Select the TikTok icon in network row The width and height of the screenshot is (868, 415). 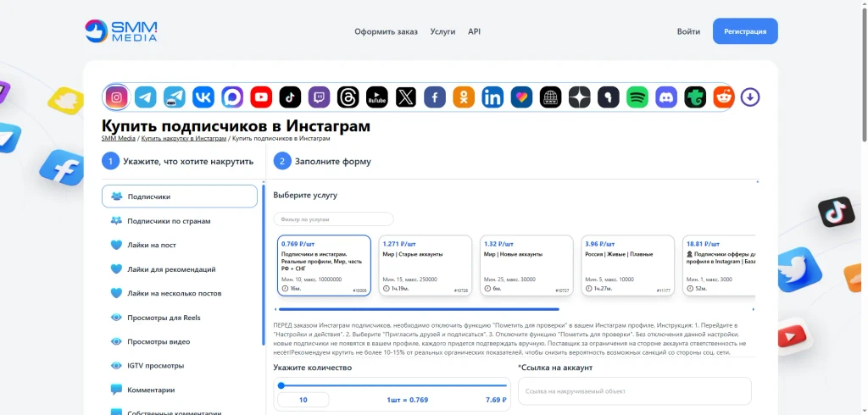290,97
